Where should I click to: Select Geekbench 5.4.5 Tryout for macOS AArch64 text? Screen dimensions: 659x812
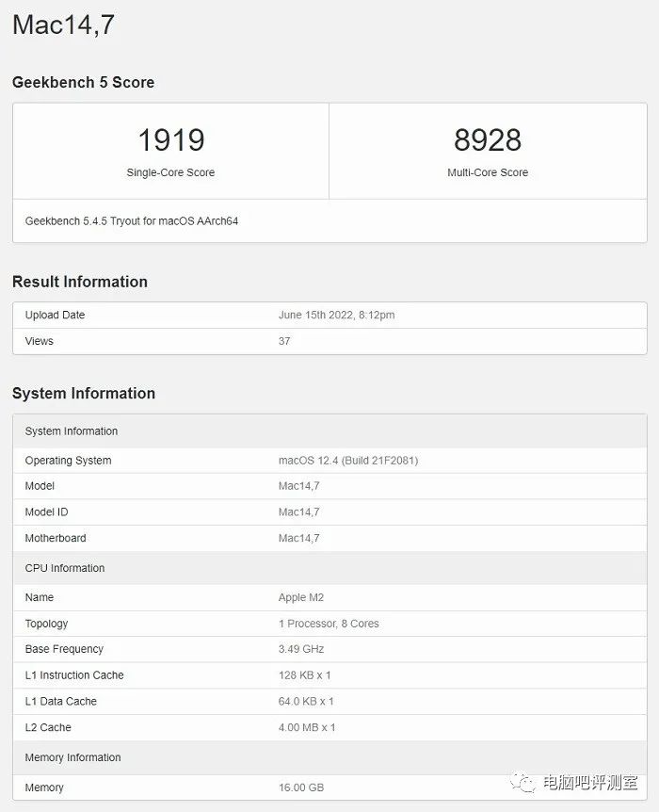132,221
